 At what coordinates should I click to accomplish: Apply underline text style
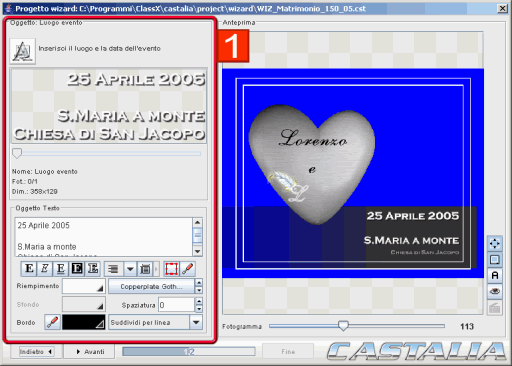click(61, 269)
